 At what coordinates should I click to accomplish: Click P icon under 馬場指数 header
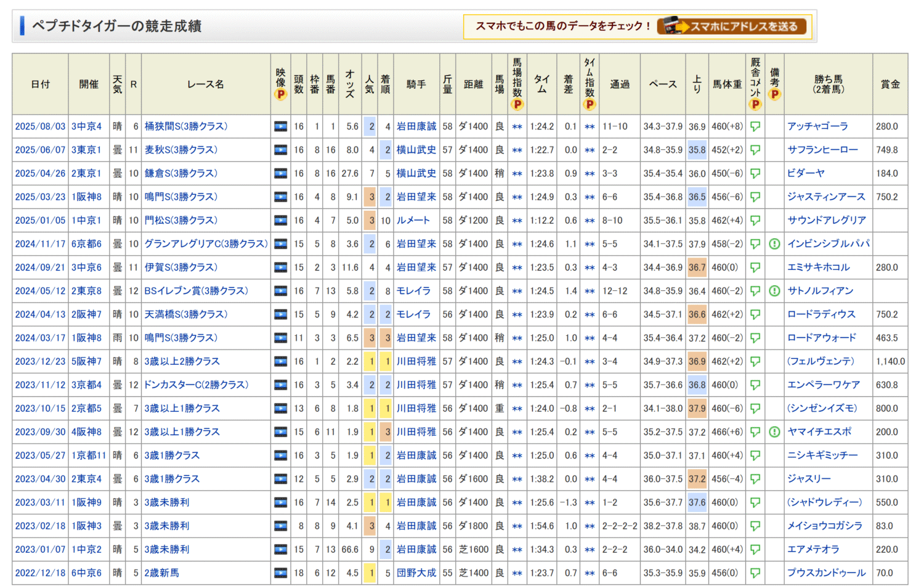517,104
